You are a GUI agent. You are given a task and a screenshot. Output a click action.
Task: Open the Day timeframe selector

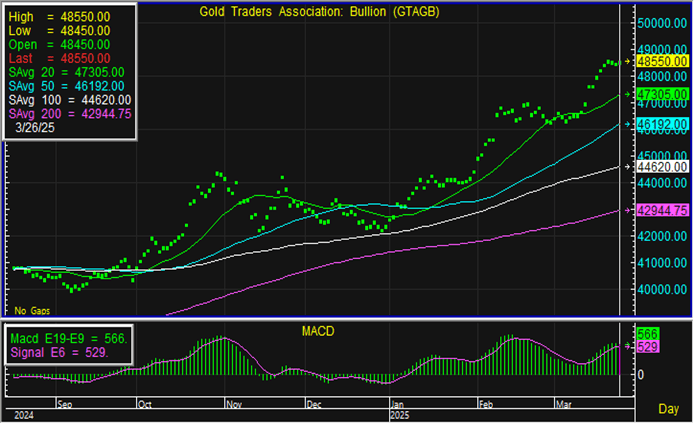pyautogui.click(x=668, y=410)
